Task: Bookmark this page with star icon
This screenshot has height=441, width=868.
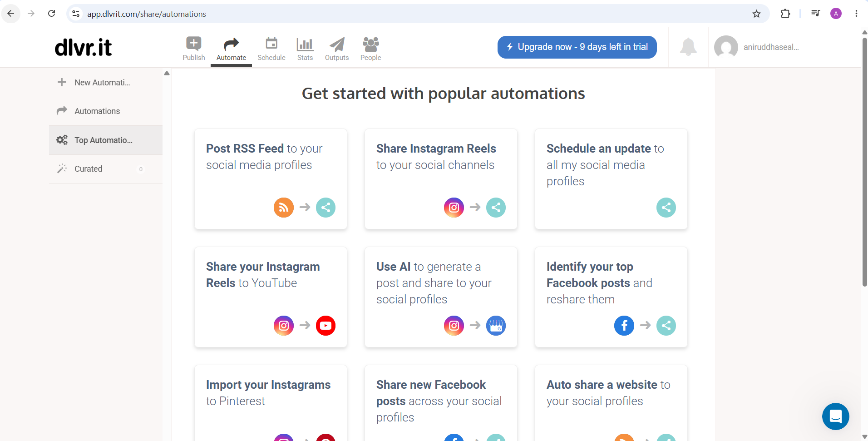Action: (756, 14)
